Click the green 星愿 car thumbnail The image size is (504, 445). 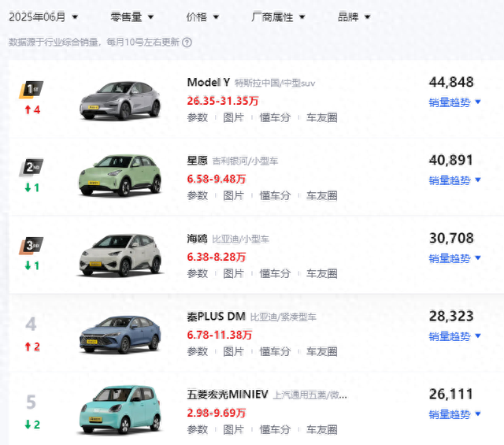[x=120, y=176]
